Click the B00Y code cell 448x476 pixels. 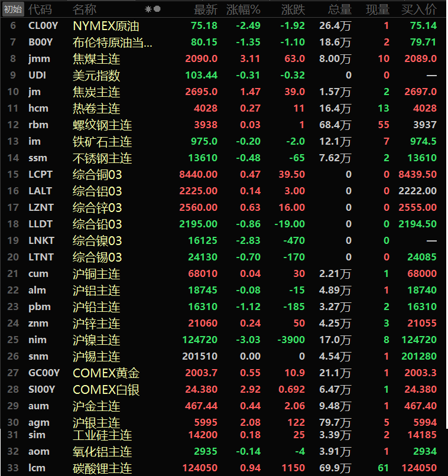(x=40, y=42)
